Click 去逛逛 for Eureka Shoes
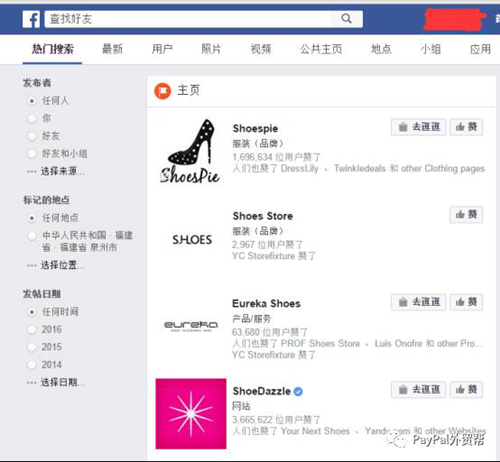This screenshot has height=462, width=500. coord(419,302)
